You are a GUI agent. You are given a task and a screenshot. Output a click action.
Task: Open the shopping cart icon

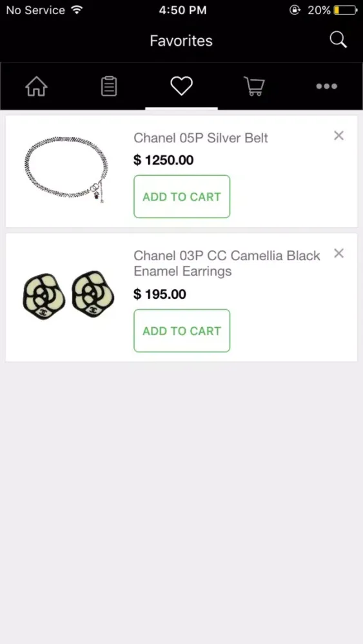[255, 87]
